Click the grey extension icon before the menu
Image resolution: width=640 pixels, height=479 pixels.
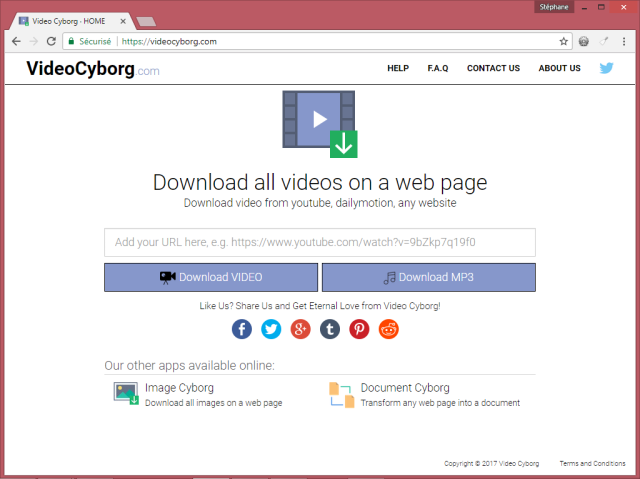[x=604, y=41]
